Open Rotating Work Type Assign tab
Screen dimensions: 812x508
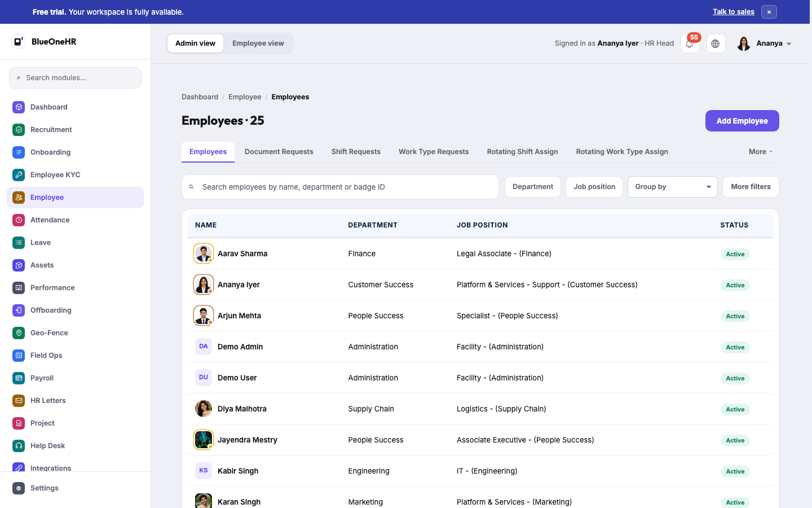(x=622, y=152)
